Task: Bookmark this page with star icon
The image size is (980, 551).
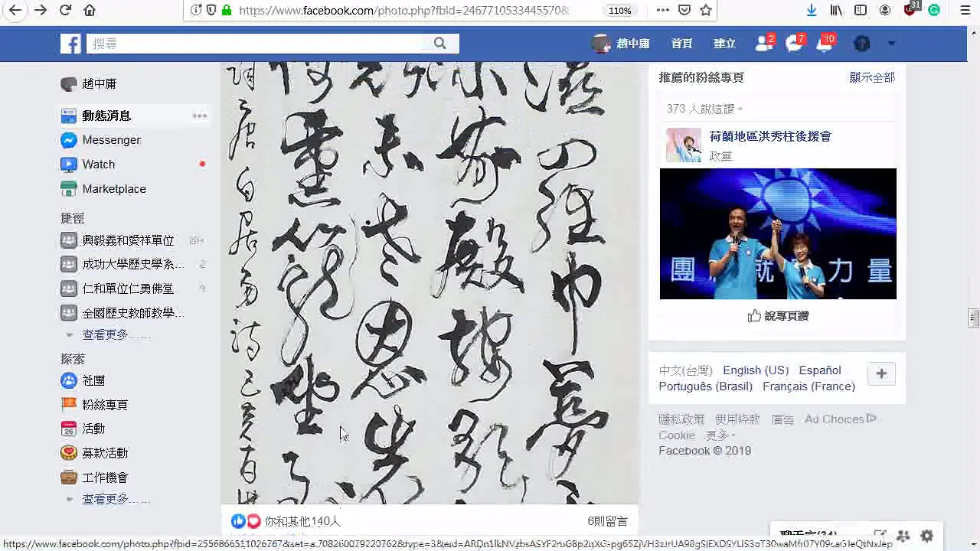Action: point(706,10)
